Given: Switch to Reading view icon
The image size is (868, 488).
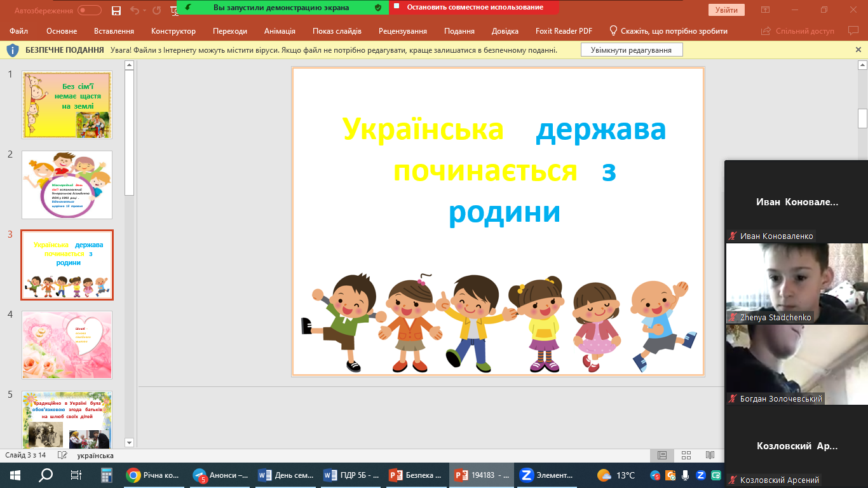Looking at the screenshot, I should point(710,456).
